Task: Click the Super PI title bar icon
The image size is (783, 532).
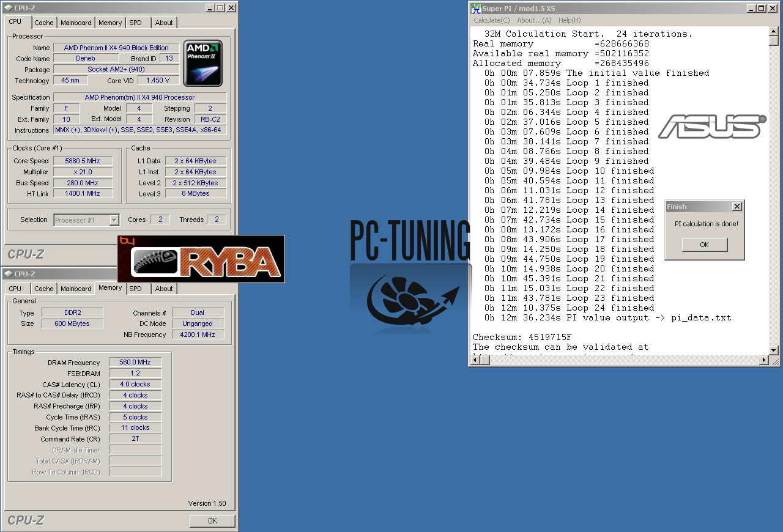Action: [475, 8]
